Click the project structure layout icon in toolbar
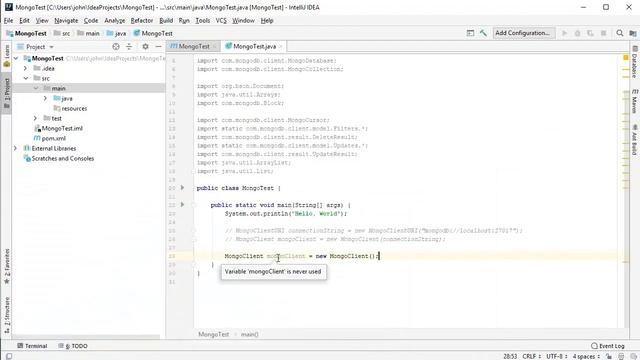 470,33
